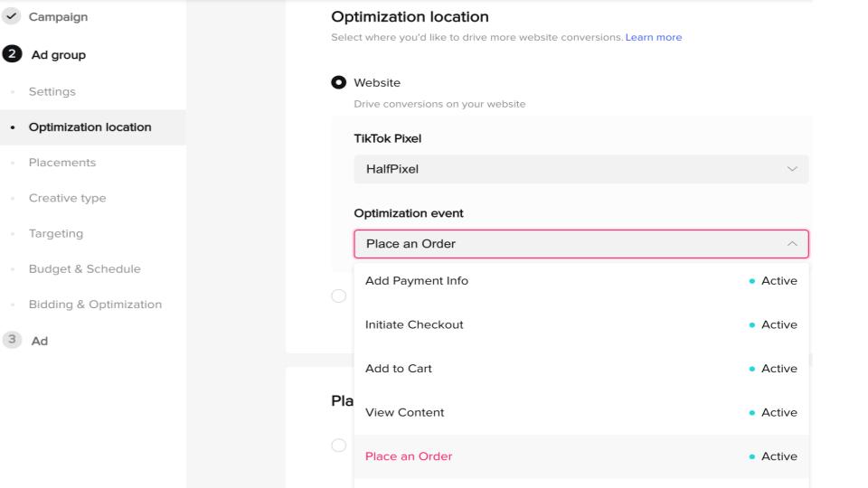Choose Initiate Checkout event option
Viewport: 868px width, 488px height.
[x=581, y=324]
